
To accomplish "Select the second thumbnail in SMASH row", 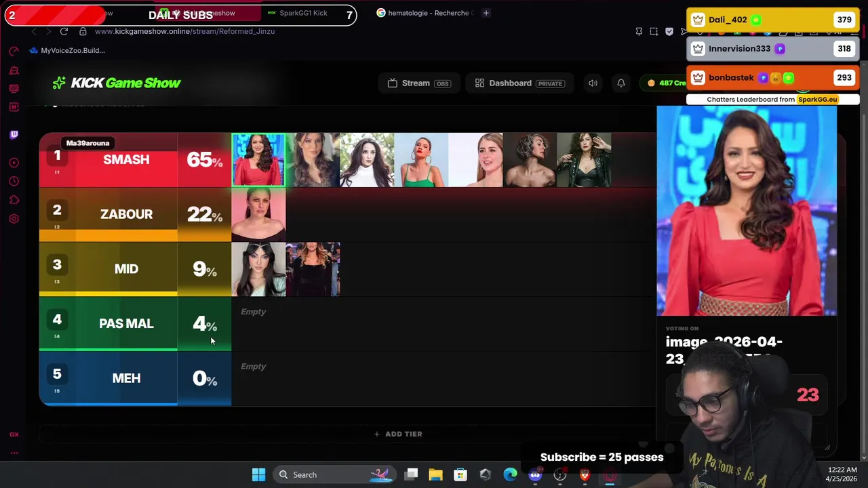I will click(313, 160).
